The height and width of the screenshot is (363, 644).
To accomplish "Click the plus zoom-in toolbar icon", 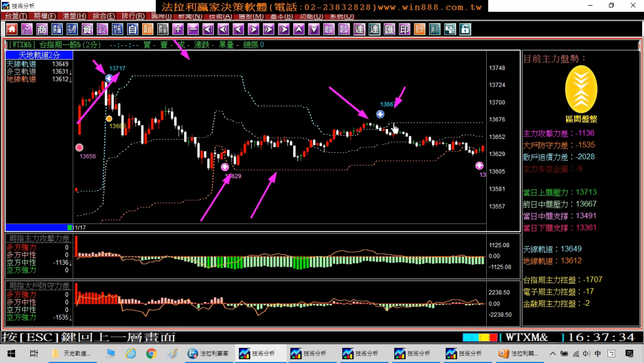I will point(178,29).
